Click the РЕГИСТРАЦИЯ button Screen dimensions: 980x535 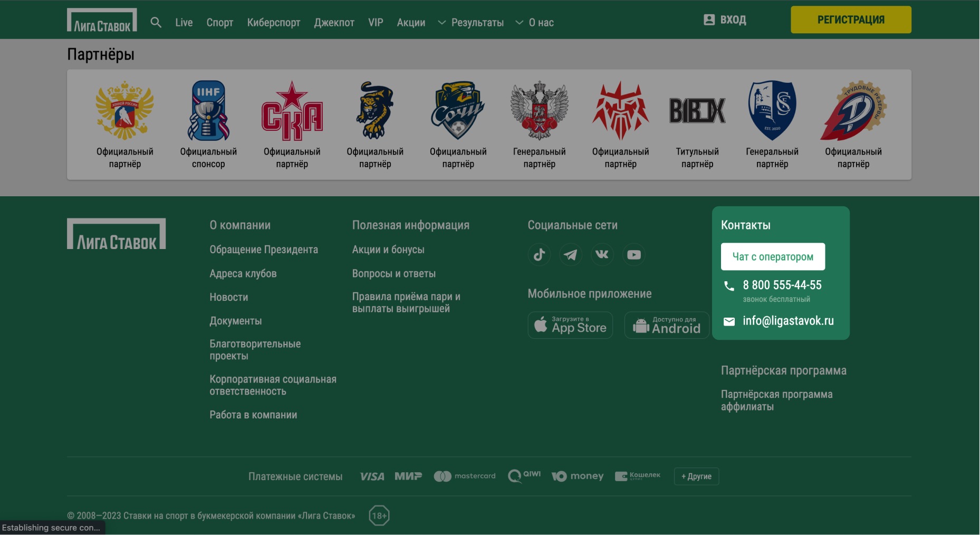click(x=851, y=20)
